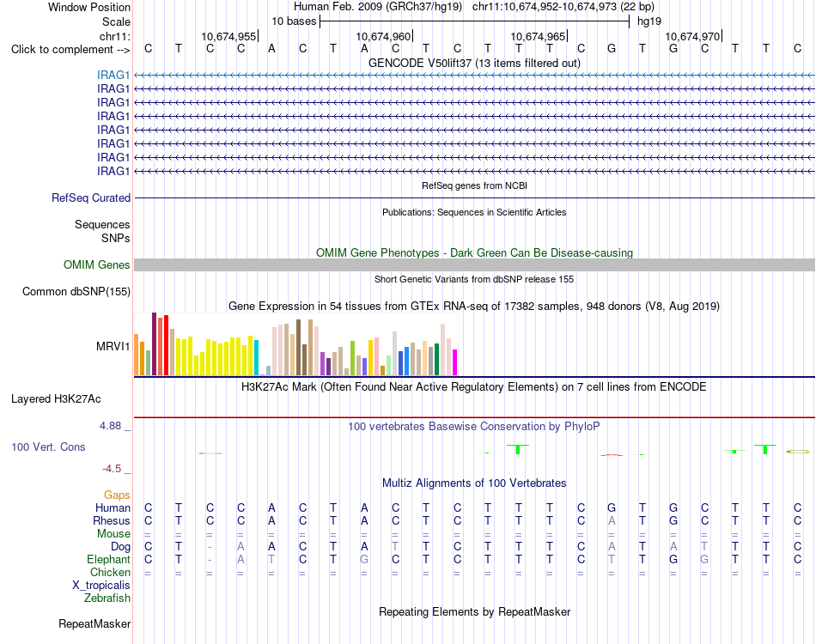Click the Gaps label in Multiz alignment
Viewport: 816px width, 644px height.
(117, 495)
